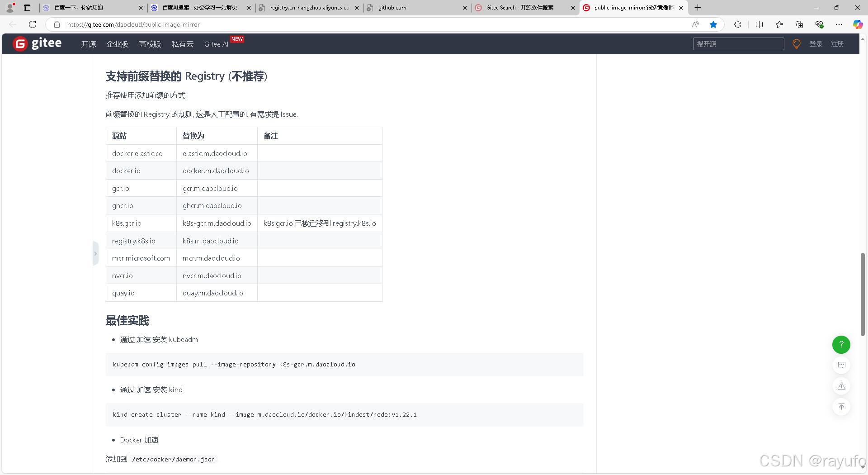Select docker.m.daocloud.io table cell

[x=217, y=171]
